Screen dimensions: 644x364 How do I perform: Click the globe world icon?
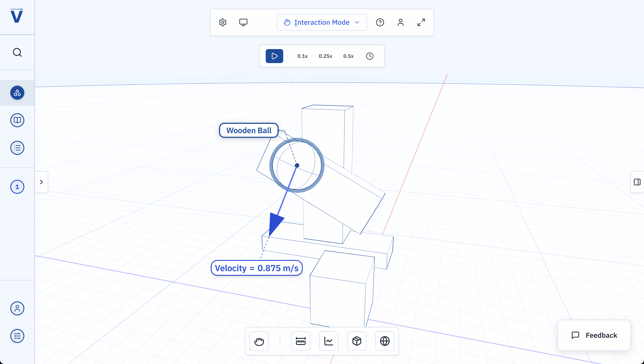[x=385, y=341]
